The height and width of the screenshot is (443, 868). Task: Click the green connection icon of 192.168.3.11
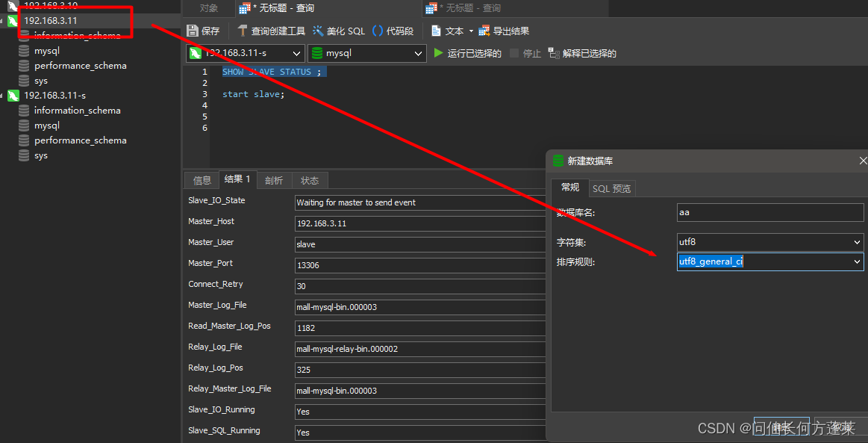(x=14, y=20)
